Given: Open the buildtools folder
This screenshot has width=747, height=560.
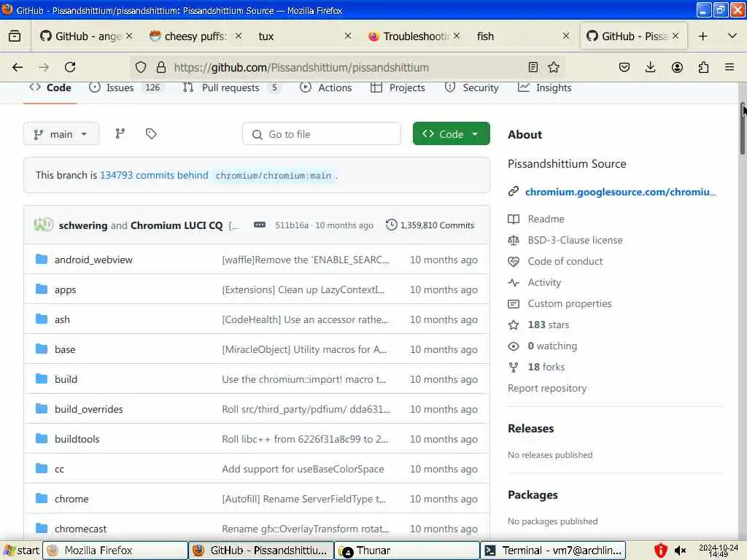Looking at the screenshot, I should click(x=77, y=439).
